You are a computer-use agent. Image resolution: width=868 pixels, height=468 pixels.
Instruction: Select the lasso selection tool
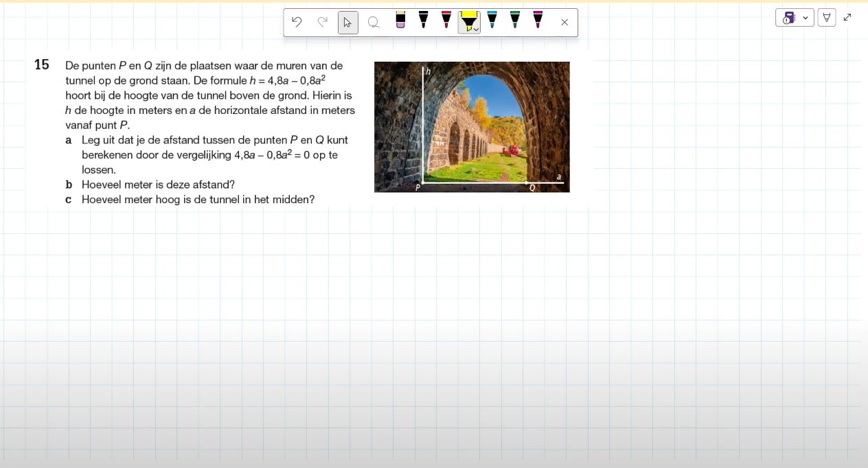pyautogui.click(x=374, y=23)
